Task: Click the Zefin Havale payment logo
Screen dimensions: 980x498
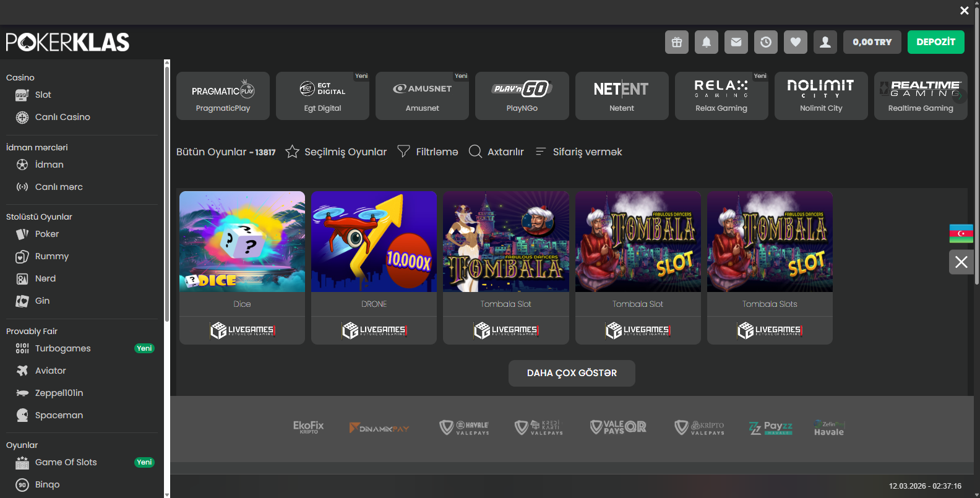Action: coord(829,428)
